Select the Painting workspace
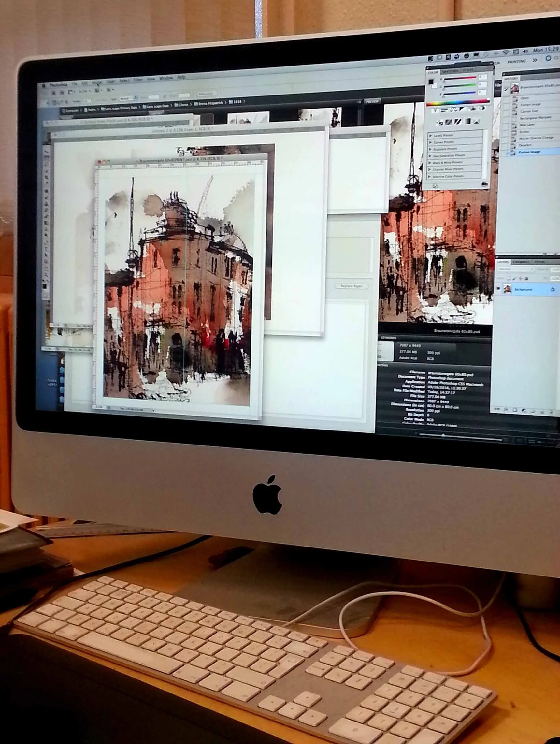The image size is (560, 744). [x=517, y=62]
